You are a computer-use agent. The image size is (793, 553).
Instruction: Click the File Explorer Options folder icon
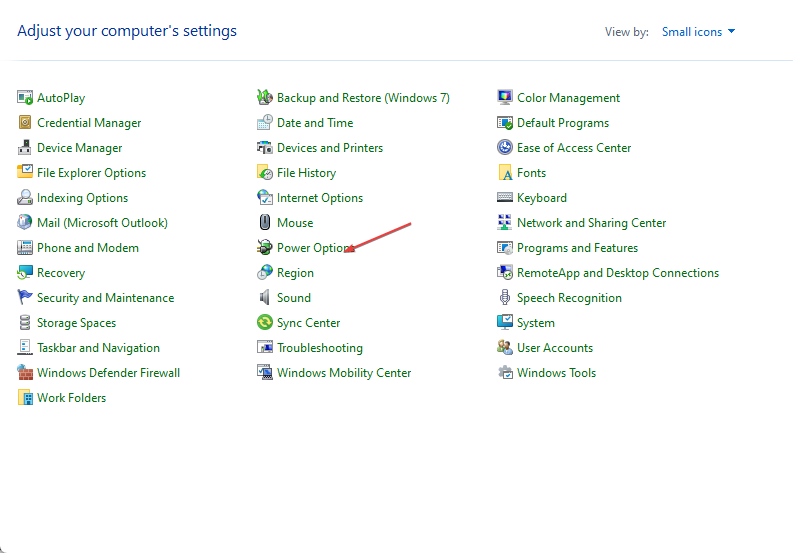coord(25,172)
